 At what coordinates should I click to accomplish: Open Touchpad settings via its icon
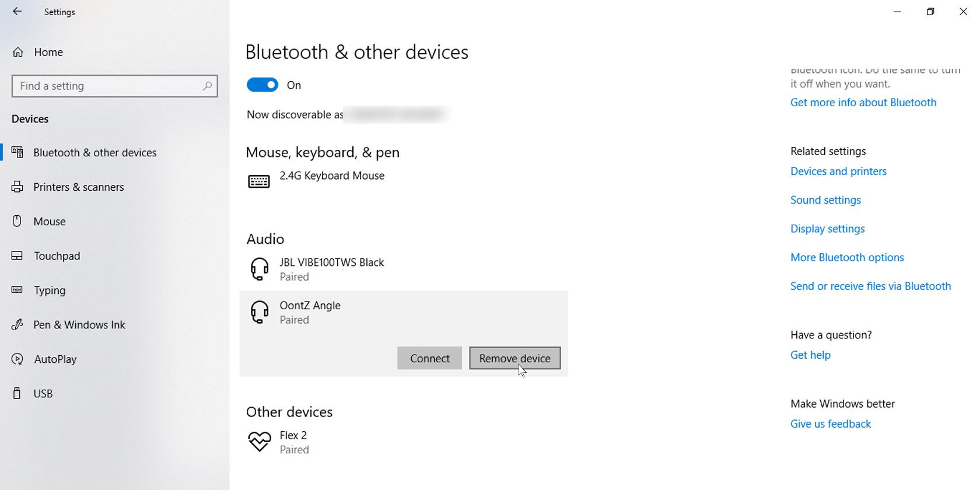coord(17,256)
